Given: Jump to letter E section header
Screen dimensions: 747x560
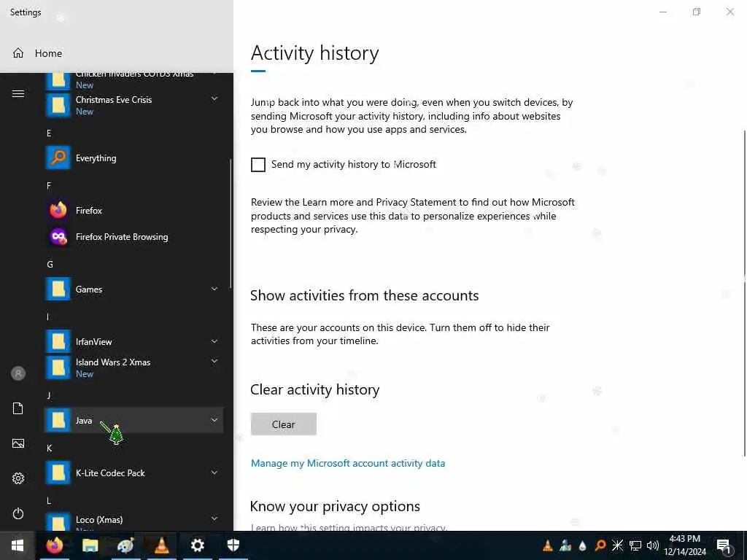Looking at the screenshot, I should (x=49, y=133).
